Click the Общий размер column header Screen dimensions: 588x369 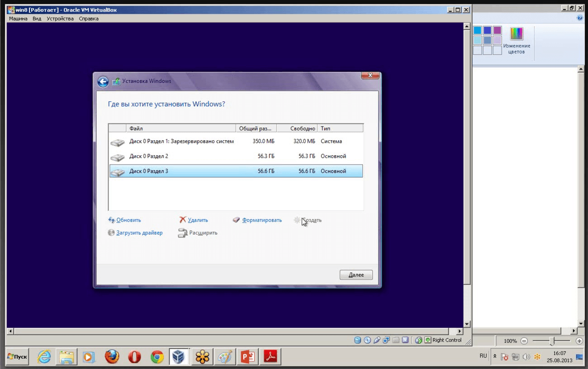[256, 128]
